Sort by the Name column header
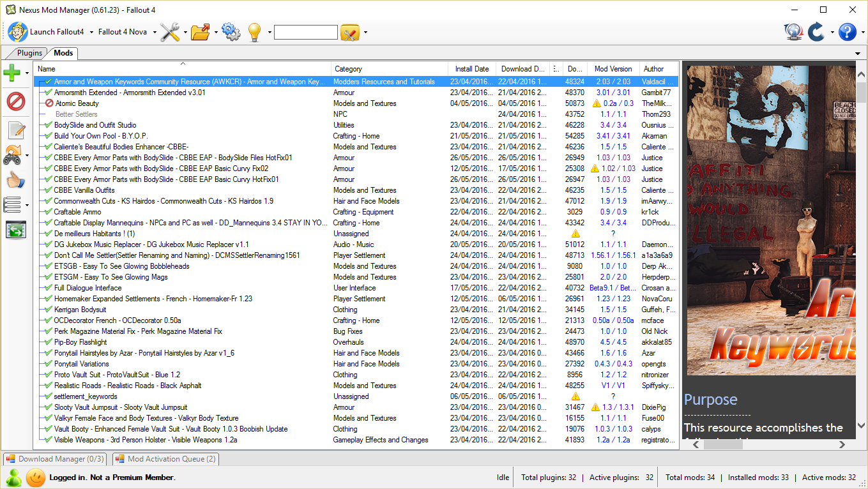The height and width of the screenshot is (489, 868). point(183,69)
